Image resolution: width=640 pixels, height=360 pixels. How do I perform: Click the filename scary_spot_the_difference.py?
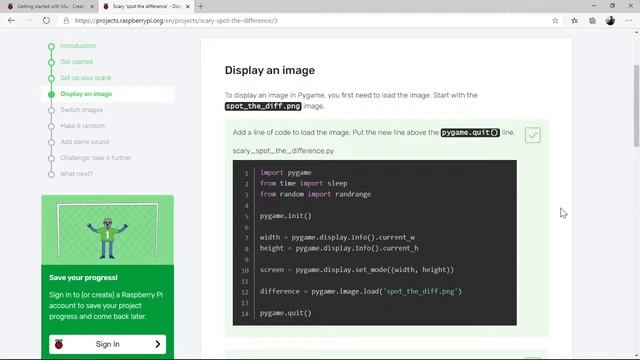[x=283, y=151]
